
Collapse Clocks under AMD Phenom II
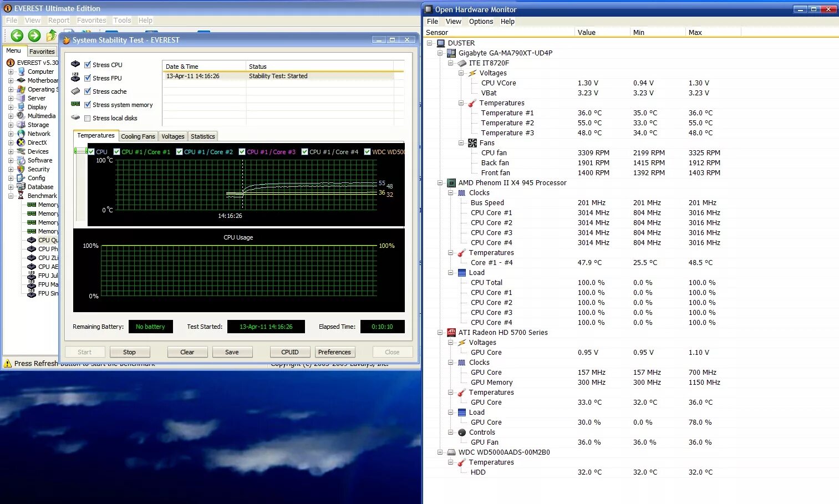pos(451,192)
